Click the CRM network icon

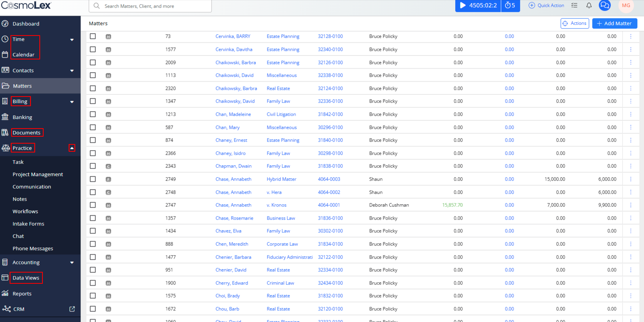6,308
